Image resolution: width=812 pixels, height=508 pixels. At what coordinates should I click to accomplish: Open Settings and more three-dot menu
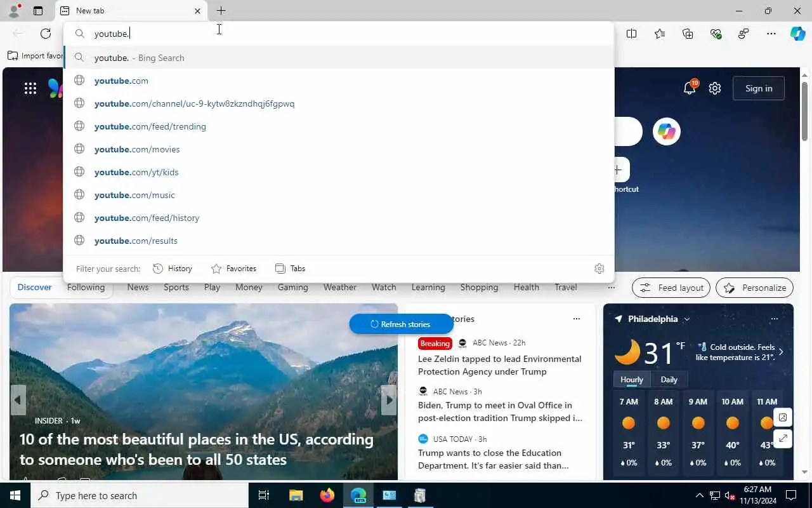click(771, 34)
